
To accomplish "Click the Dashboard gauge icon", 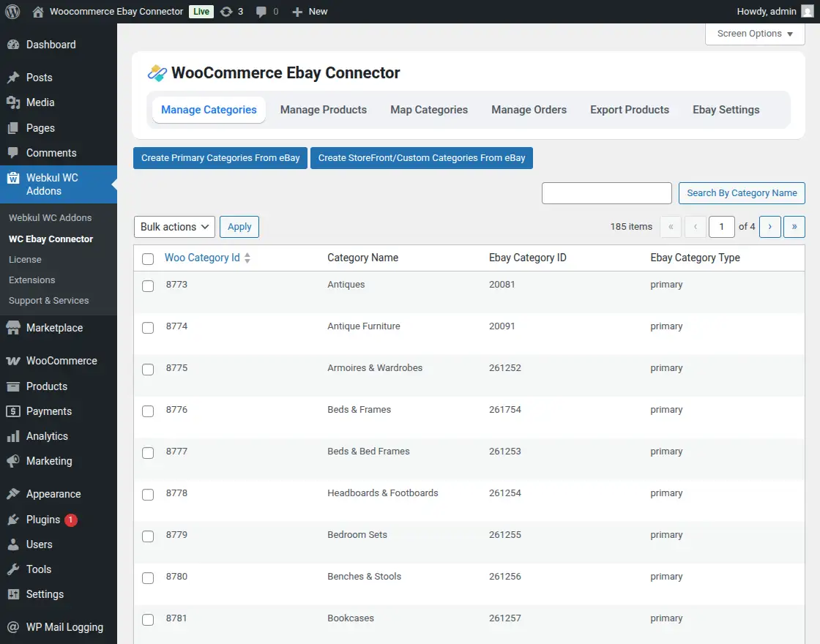I will click(x=13, y=45).
